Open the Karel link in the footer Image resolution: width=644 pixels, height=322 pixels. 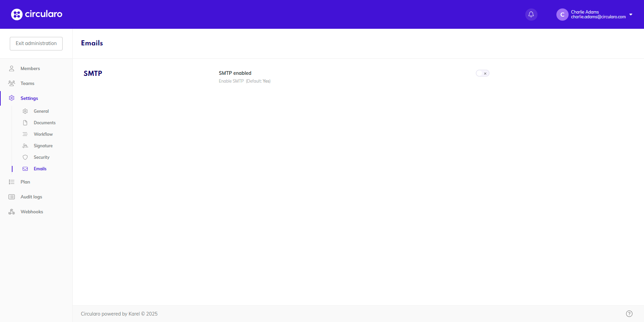(134, 314)
